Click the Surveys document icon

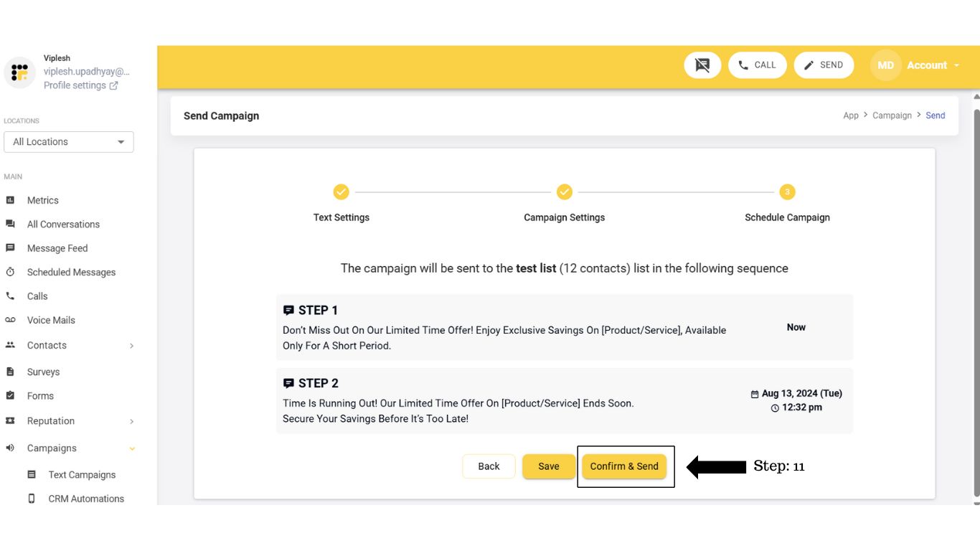(11, 372)
